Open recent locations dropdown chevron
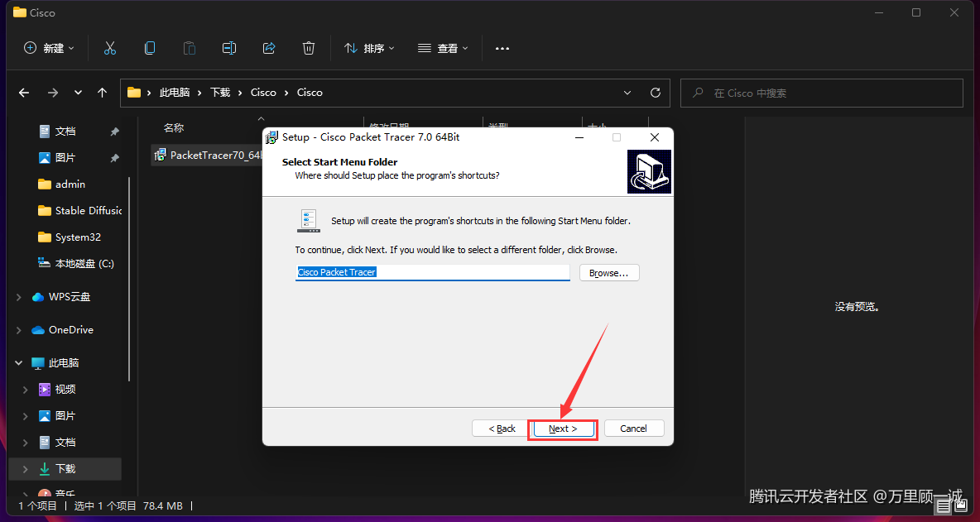This screenshot has width=980, height=522. (78, 93)
